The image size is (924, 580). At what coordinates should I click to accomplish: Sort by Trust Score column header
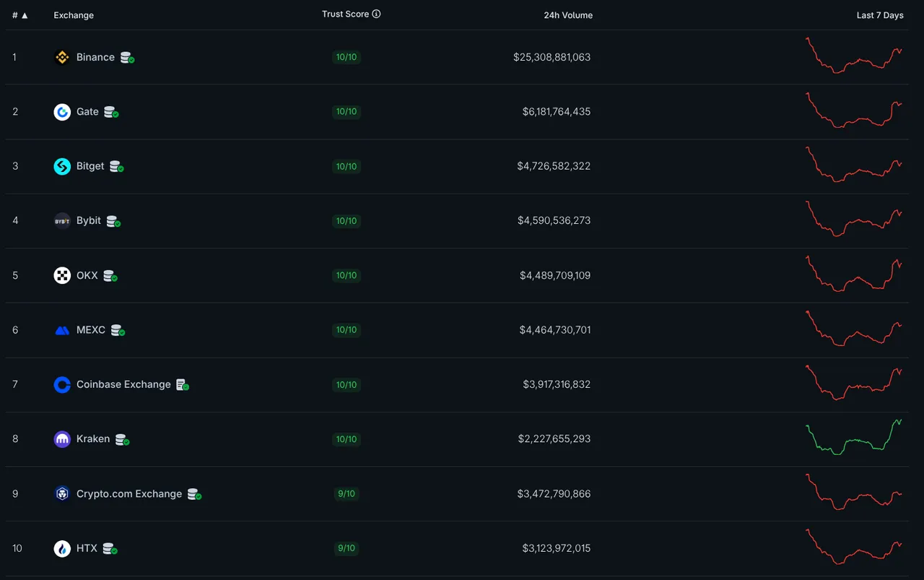click(345, 14)
